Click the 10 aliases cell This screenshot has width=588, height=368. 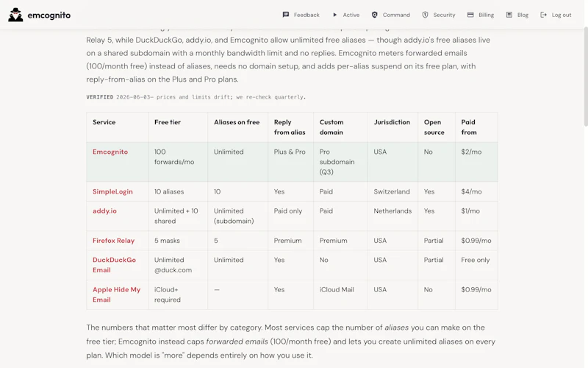coord(178,191)
